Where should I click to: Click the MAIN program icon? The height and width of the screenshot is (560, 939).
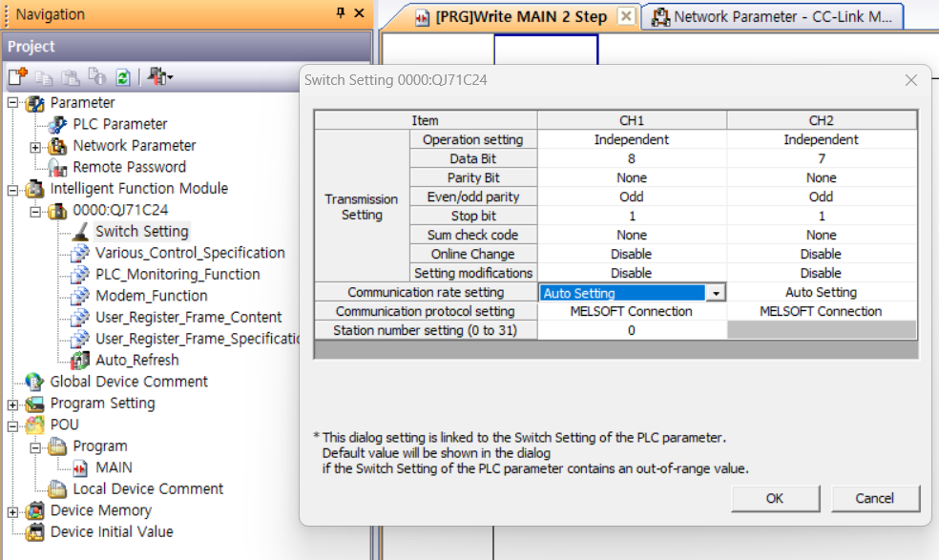click(80, 467)
